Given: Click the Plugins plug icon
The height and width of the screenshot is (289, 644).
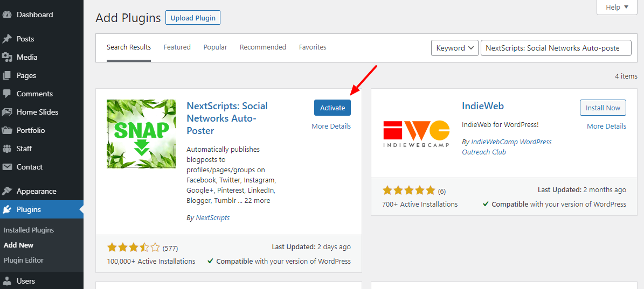Looking at the screenshot, I should coord(7,209).
